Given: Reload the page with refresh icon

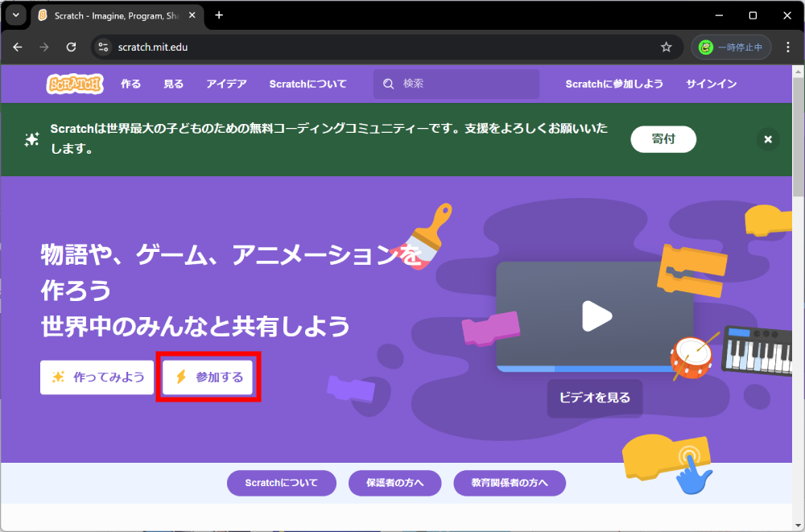Looking at the screenshot, I should pyautogui.click(x=72, y=47).
